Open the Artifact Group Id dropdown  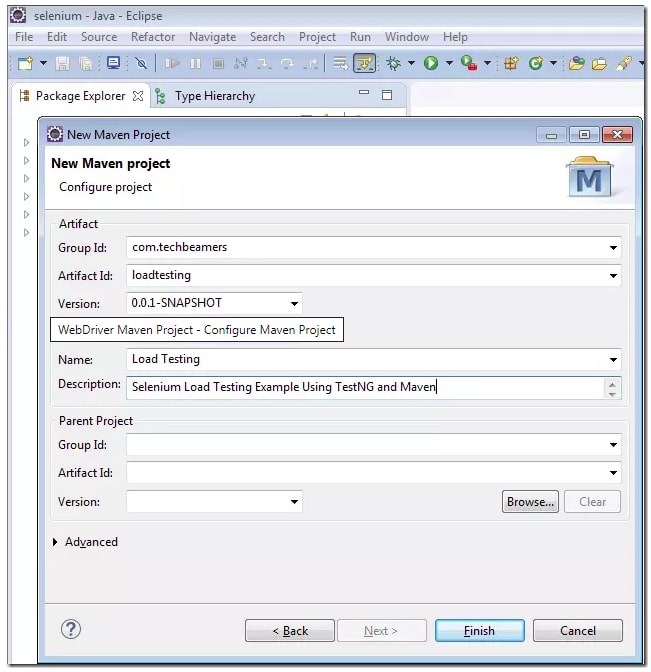[x=612, y=247]
